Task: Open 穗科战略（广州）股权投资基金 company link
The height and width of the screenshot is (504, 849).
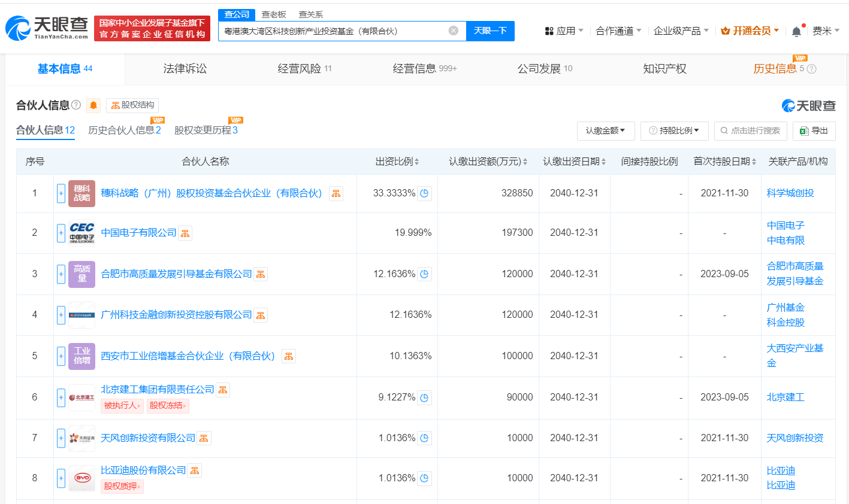Action: click(x=212, y=193)
